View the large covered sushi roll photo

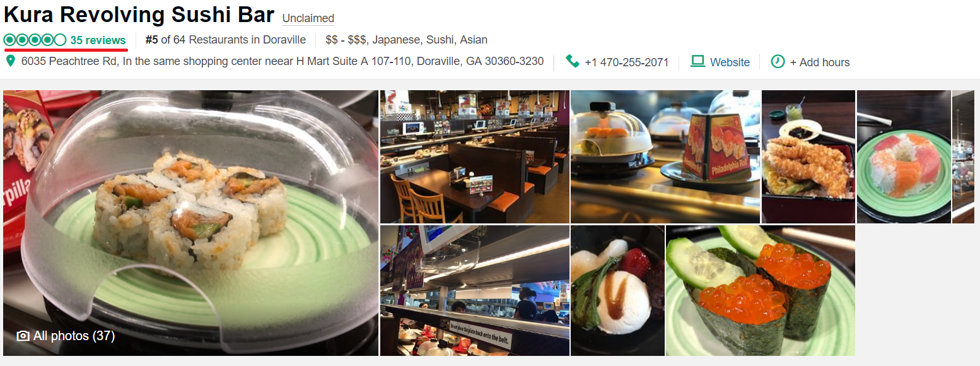coord(190,223)
